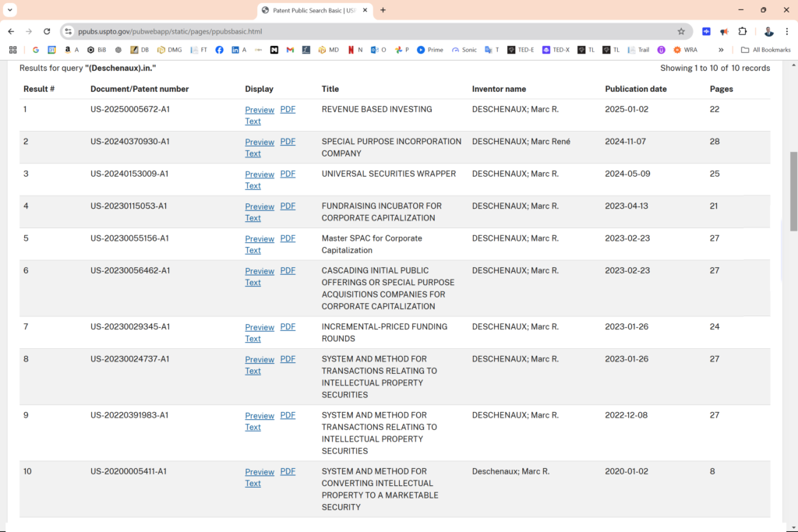This screenshot has height=532, width=798.
Task: Open Text for Master SPAC patent
Action: point(253,250)
